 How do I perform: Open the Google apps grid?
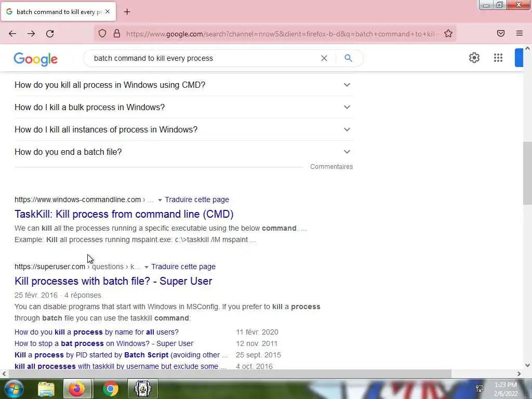pyautogui.click(x=498, y=58)
